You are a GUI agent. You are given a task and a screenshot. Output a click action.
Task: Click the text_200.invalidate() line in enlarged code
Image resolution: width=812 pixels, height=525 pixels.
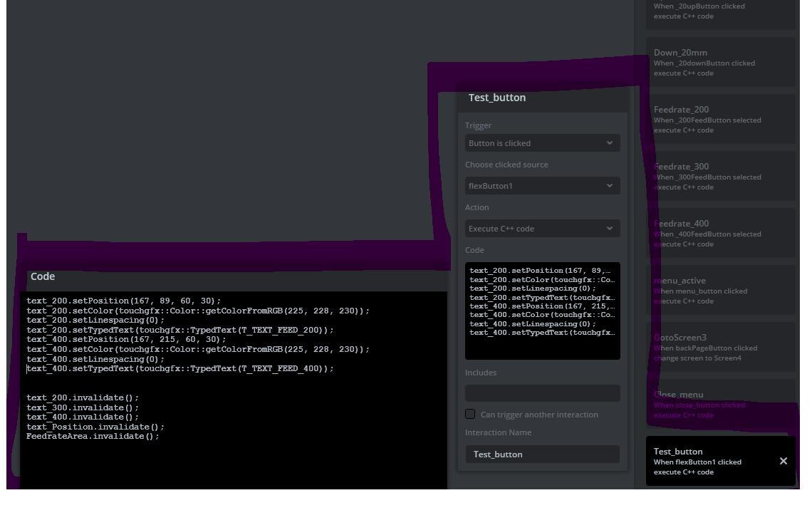click(83, 397)
